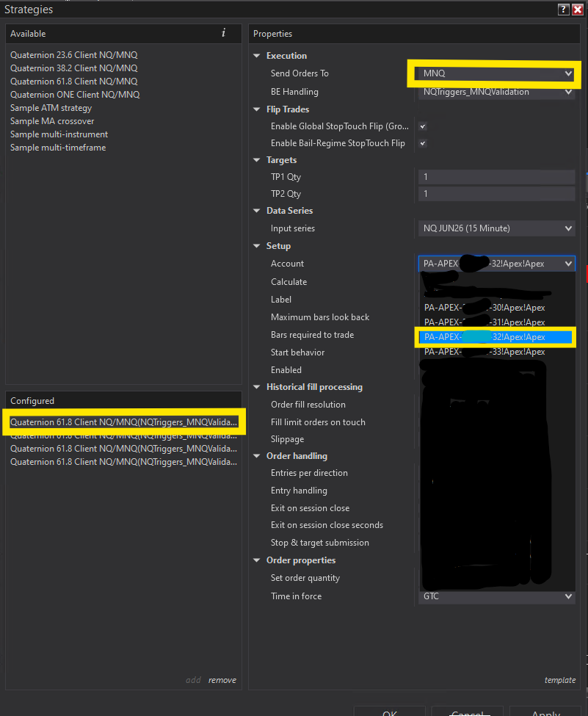This screenshot has width=588, height=716.
Task: Click the OK button
Action: pyautogui.click(x=390, y=713)
